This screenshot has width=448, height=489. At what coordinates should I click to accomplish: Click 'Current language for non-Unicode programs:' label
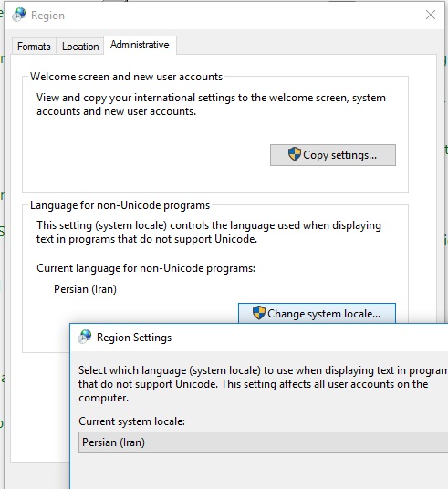tap(146, 268)
